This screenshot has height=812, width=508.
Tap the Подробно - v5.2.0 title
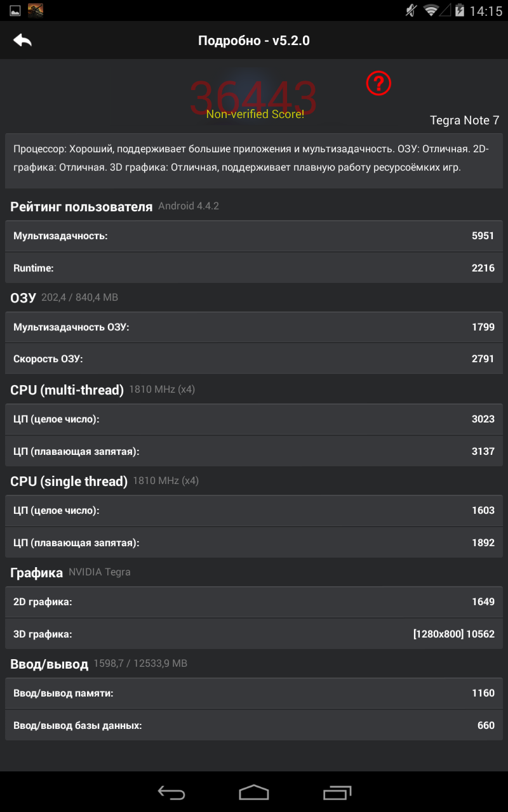tap(254, 41)
